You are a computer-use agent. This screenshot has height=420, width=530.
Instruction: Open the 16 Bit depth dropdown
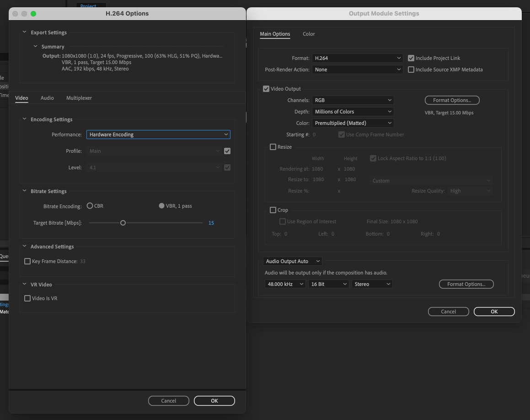pos(328,284)
